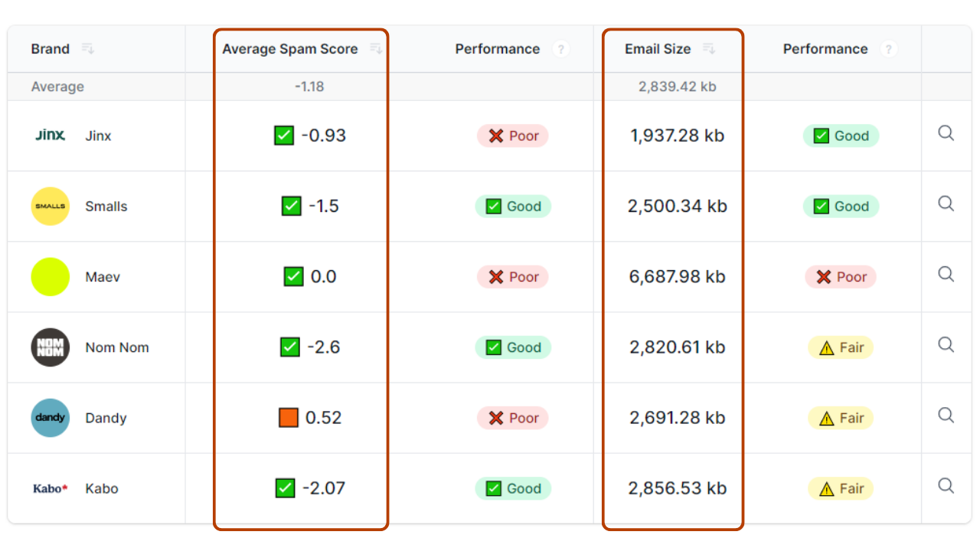The width and height of the screenshot is (980, 551).
Task: Open details magnifier for Maev row
Action: pos(946,274)
